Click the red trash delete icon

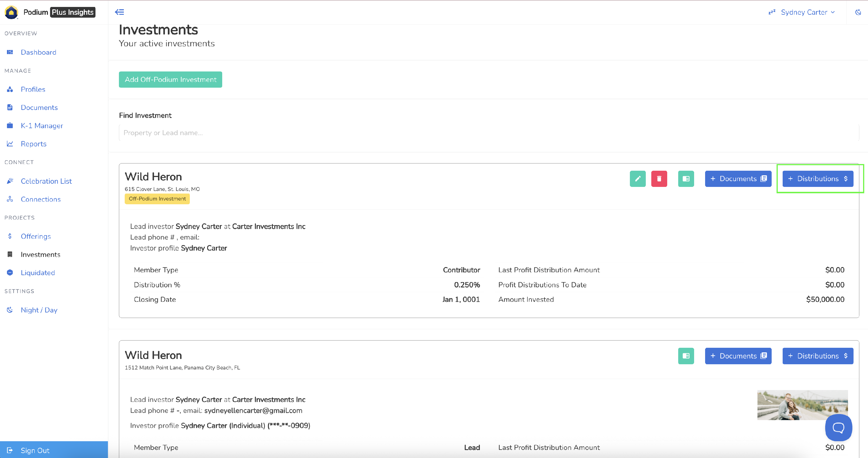click(x=659, y=179)
